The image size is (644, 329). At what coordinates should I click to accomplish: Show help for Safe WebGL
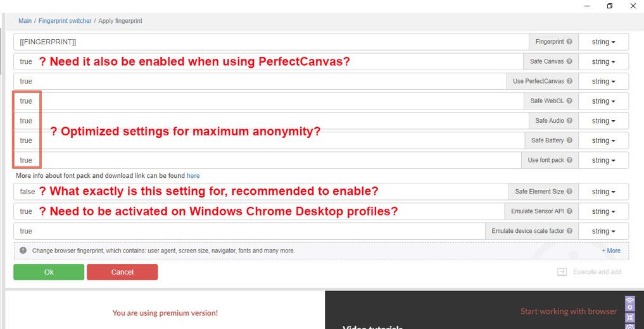569,101
